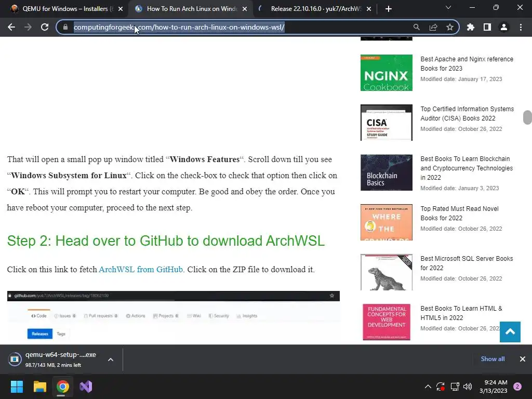Bookmark this tab with star
Image resolution: width=532 pixels, height=399 pixels.
point(450,27)
